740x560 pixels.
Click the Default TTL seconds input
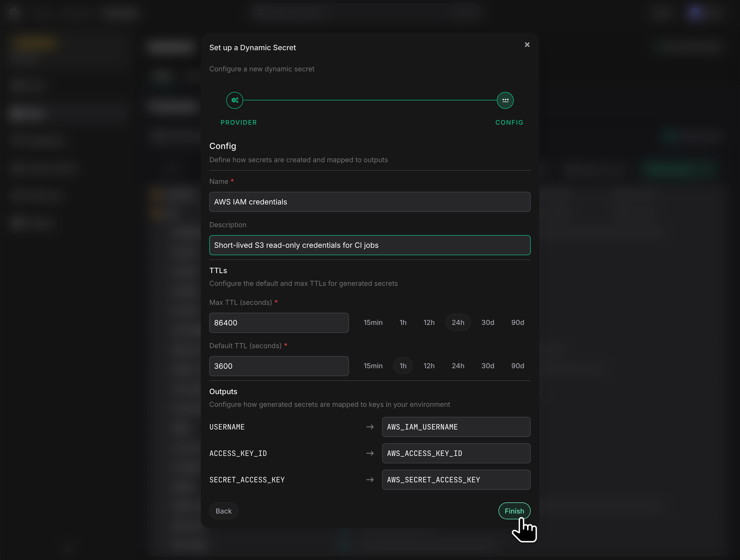click(279, 366)
